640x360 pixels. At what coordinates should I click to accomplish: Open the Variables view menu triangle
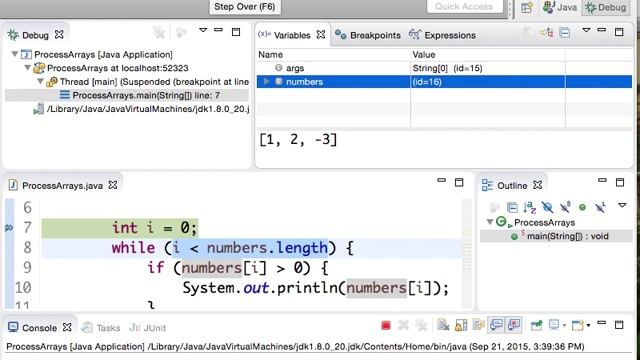coord(586,30)
